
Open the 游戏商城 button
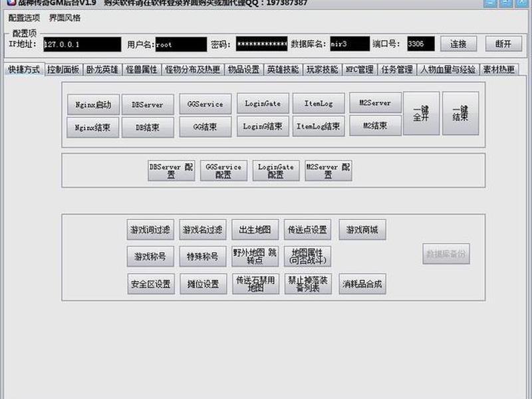(x=362, y=229)
